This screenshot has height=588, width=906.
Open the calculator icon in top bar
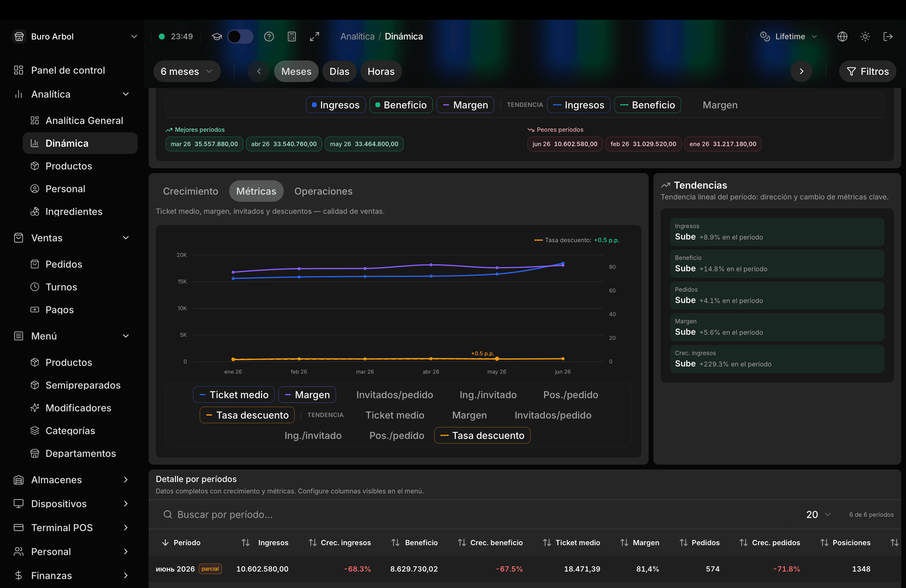[x=292, y=37]
